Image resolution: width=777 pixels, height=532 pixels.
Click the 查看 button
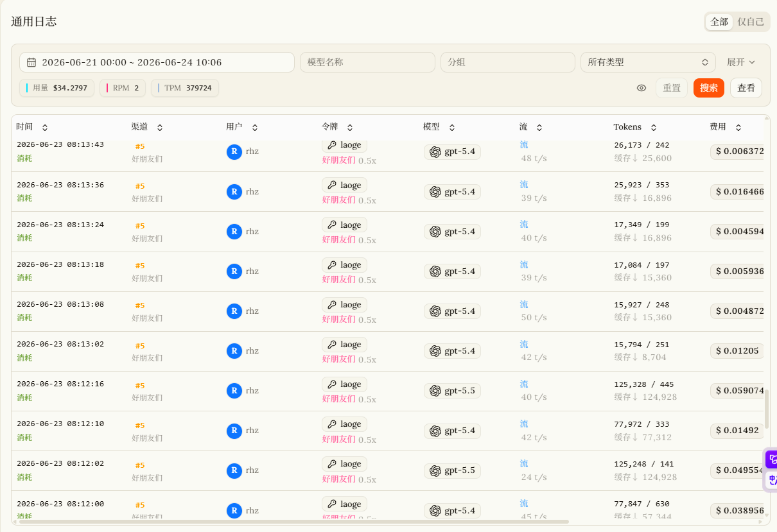pyautogui.click(x=746, y=88)
